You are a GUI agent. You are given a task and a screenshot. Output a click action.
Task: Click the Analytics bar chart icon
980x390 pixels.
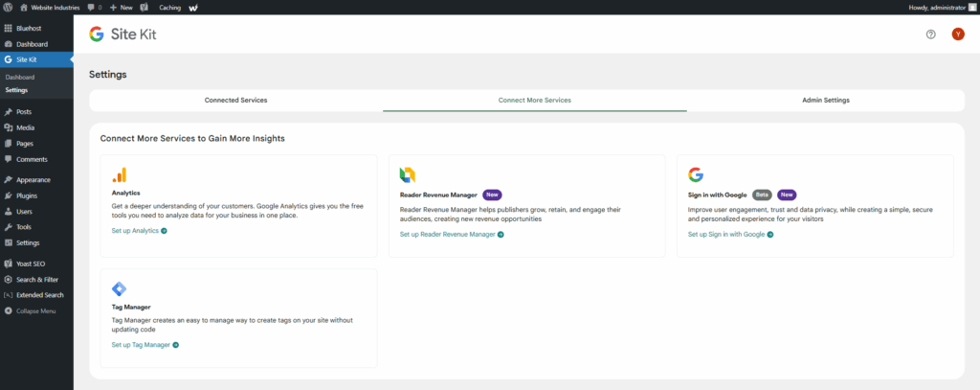120,175
